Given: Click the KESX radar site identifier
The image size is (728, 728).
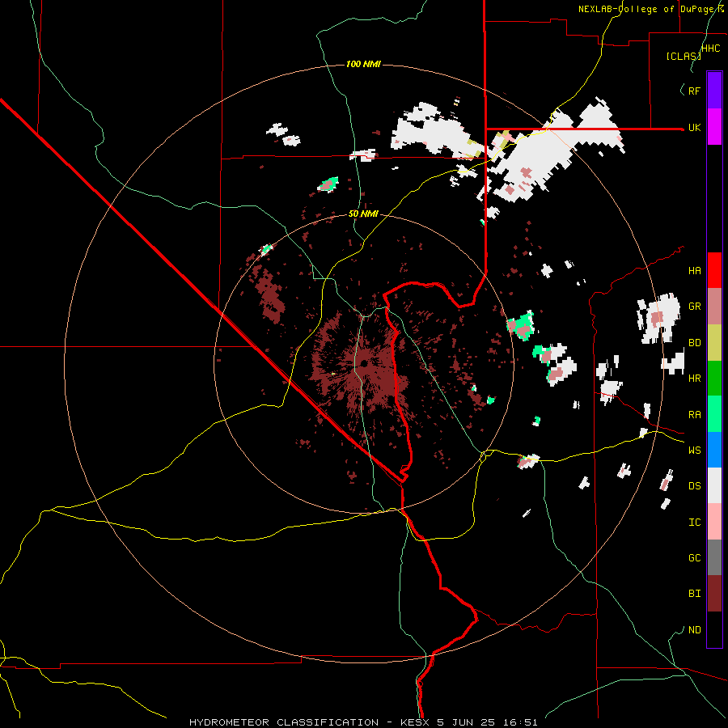Looking at the screenshot, I should [416, 722].
